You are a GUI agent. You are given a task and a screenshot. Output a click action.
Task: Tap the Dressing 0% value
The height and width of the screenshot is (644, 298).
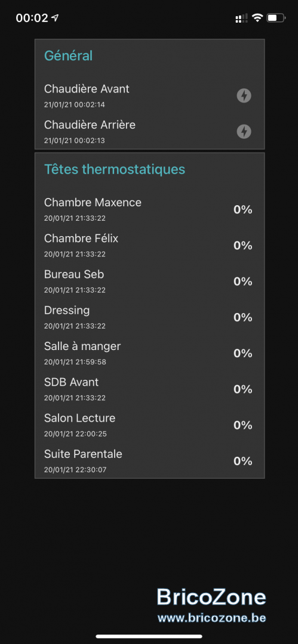click(x=243, y=317)
